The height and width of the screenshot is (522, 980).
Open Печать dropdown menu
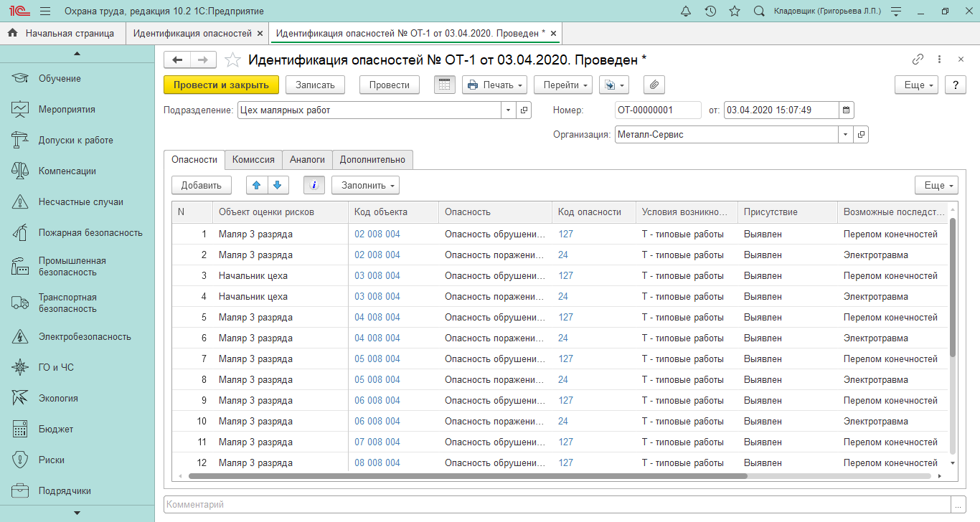point(494,85)
